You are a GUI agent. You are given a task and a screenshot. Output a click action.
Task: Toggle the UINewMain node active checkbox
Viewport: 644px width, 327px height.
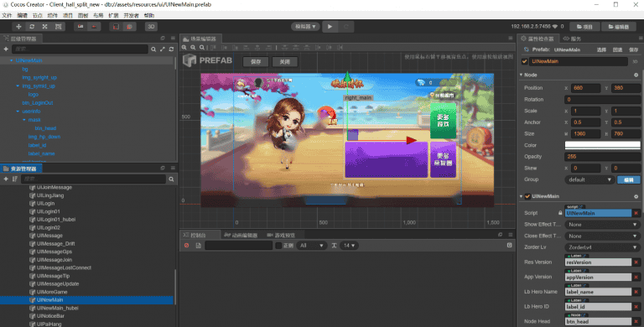(524, 61)
